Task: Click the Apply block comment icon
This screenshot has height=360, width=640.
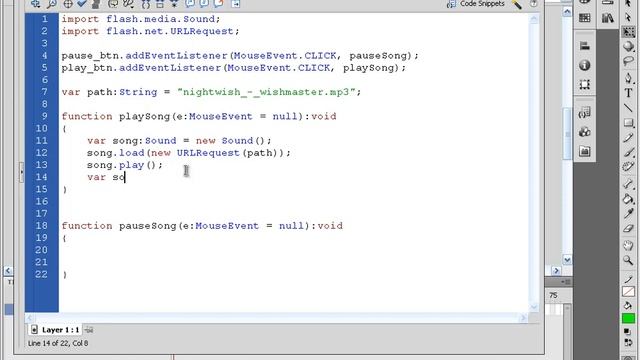Action: 190,4
